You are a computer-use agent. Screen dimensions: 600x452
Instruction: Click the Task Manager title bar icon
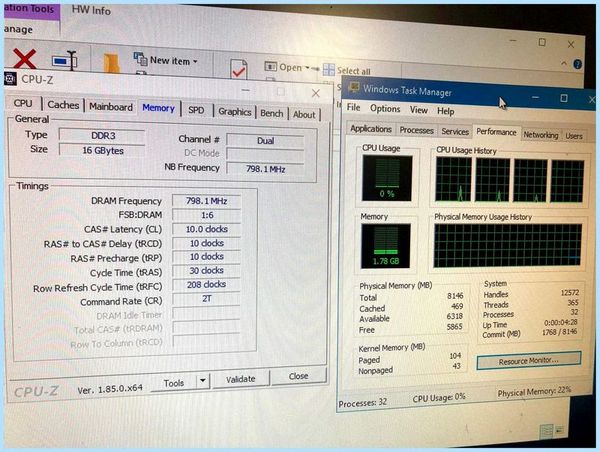[354, 88]
